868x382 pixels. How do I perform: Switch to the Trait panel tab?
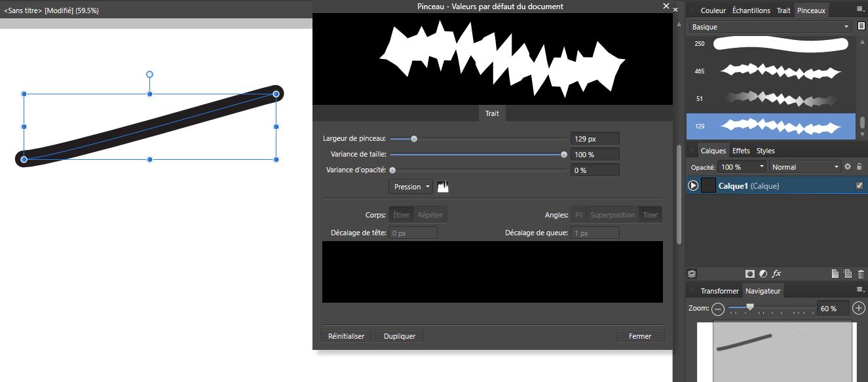783,10
